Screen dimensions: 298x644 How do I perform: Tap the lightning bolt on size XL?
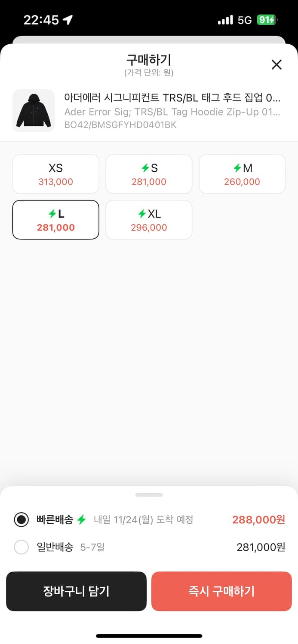coord(142,214)
